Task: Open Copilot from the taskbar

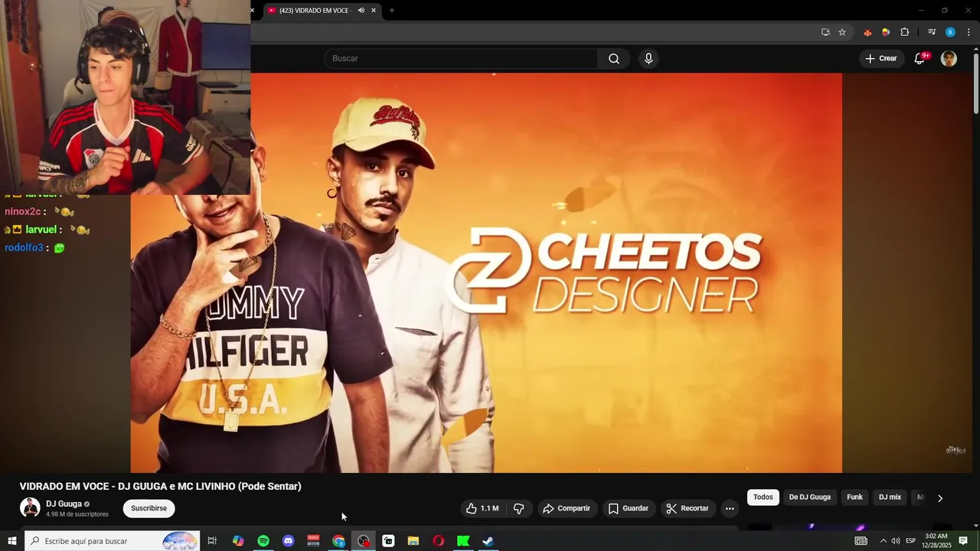Action: click(238, 541)
